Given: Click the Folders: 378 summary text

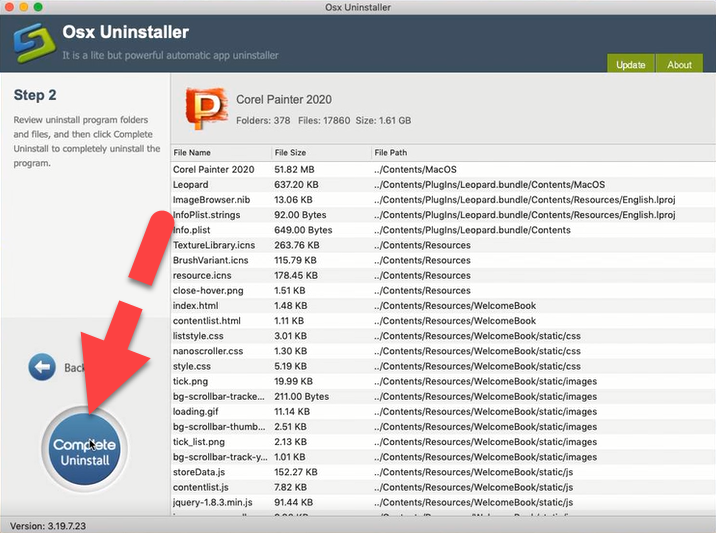Looking at the screenshot, I should point(263,121).
